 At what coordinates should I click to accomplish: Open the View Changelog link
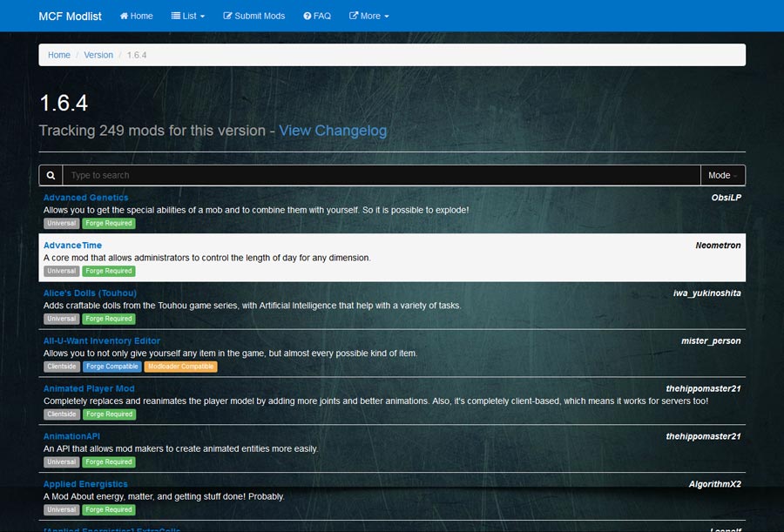[333, 131]
